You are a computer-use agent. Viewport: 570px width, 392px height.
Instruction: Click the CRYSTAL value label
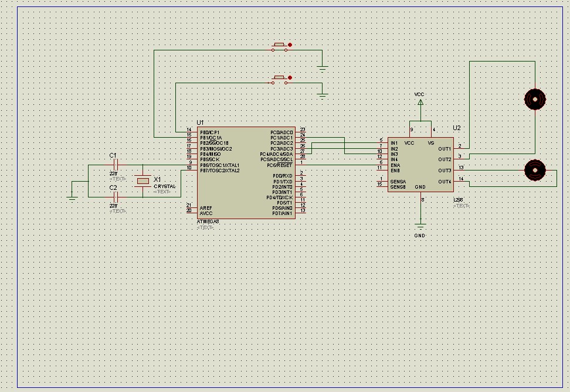pos(164,186)
